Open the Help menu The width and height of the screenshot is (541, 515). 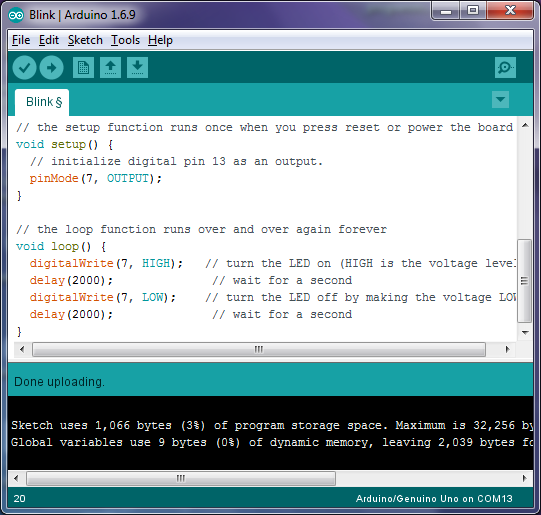click(x=160, y=40)
